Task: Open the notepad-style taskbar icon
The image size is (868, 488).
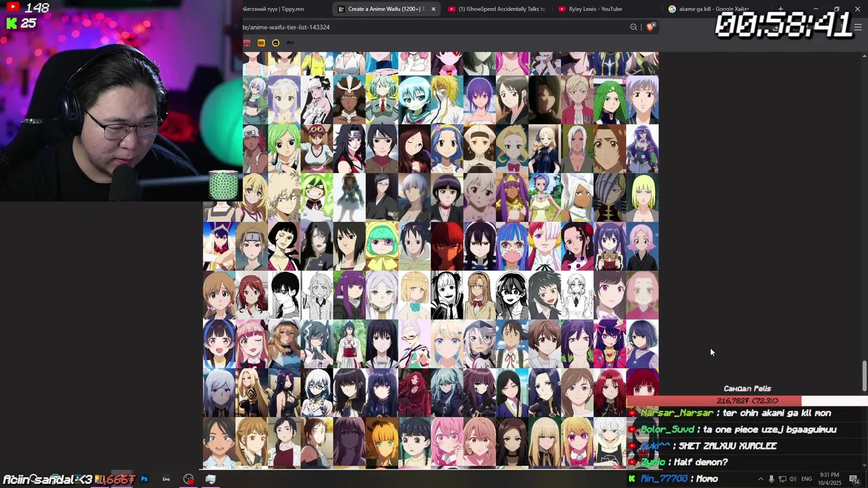Action: [211, 479]
